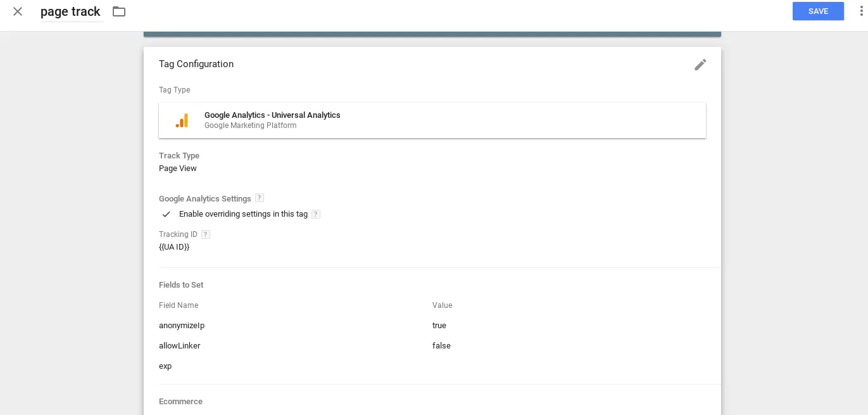This screenshot has height=415, width=868.
Task: Toggle the Enable overriding settings checkmark
Action: pyautogui.click(x=167, y=214)
